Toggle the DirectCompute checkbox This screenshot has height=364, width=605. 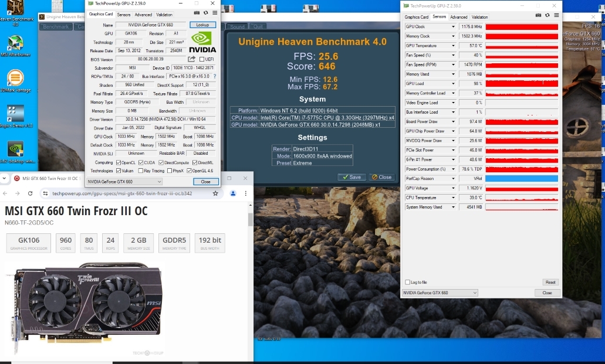tap(161, 163)
